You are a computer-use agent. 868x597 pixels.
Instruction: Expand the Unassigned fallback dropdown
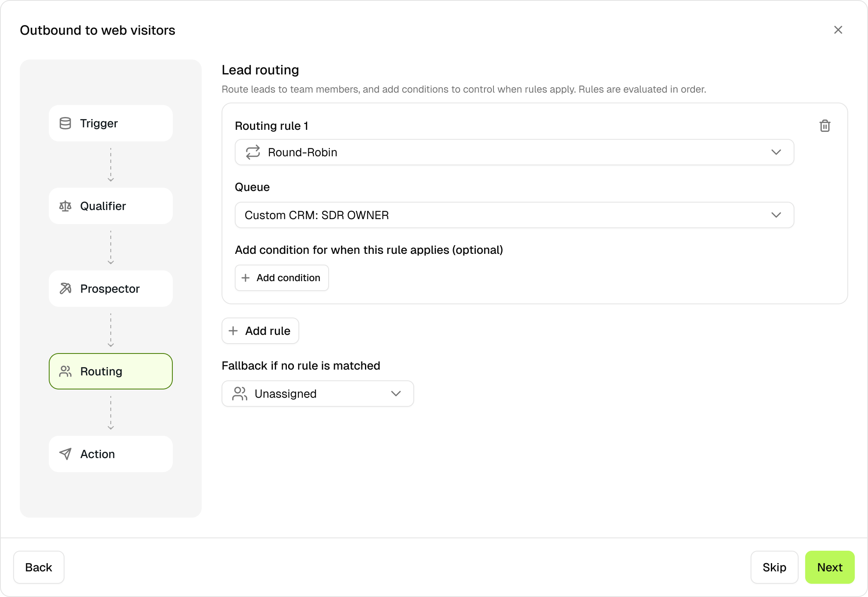[x=396, y=394]
